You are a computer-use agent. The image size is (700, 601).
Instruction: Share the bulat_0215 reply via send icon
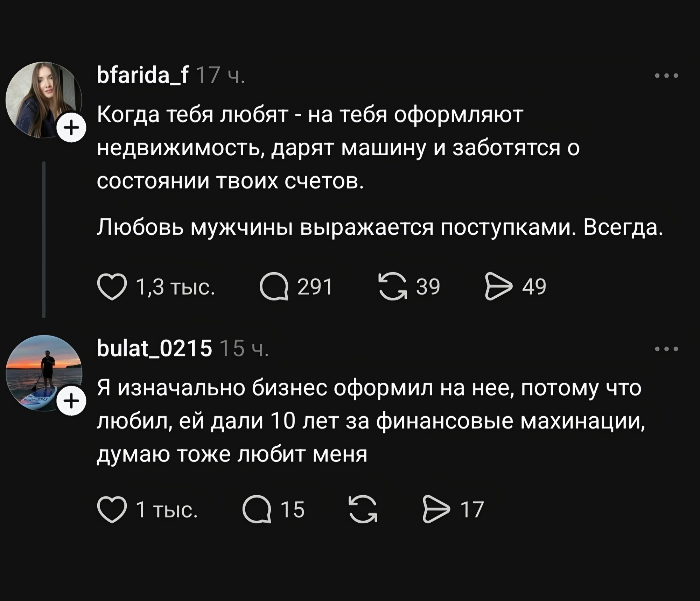[437, 509]
